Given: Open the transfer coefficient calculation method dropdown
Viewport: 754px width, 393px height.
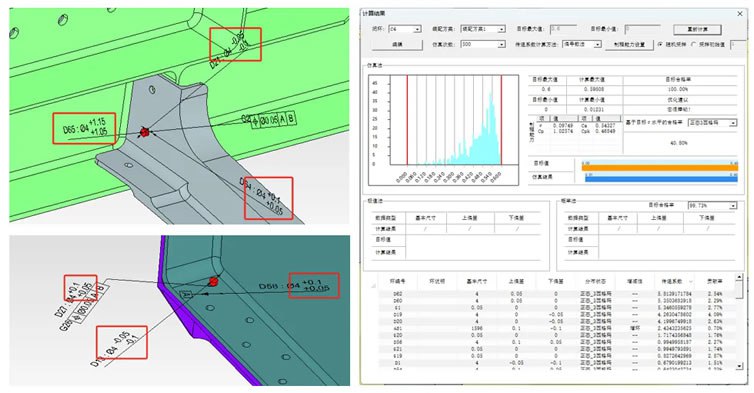Looking at the screenshot, I should pyautogui.click(x=582, y=44).
